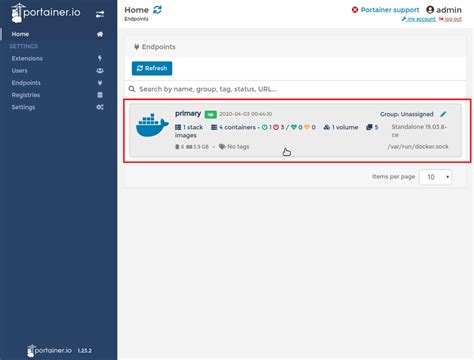
Task: Click the green up status badge
Action: tap(210, 114)
